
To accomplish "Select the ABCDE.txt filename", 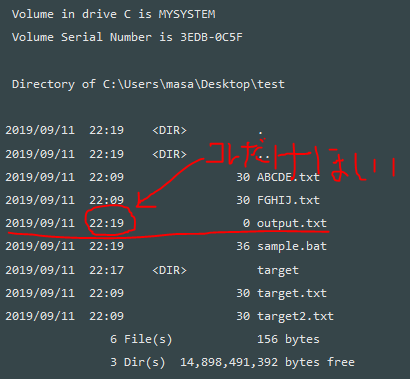I will [x=288, y=177].
